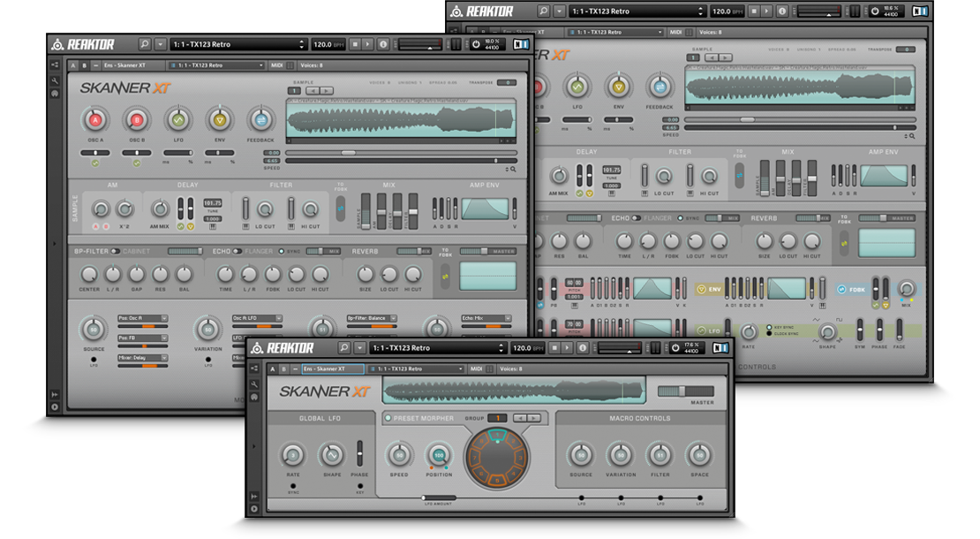Enable the Preset Morpher toggle in front window
This screenshot has height=539, width=980.
[x=388, y=418]
